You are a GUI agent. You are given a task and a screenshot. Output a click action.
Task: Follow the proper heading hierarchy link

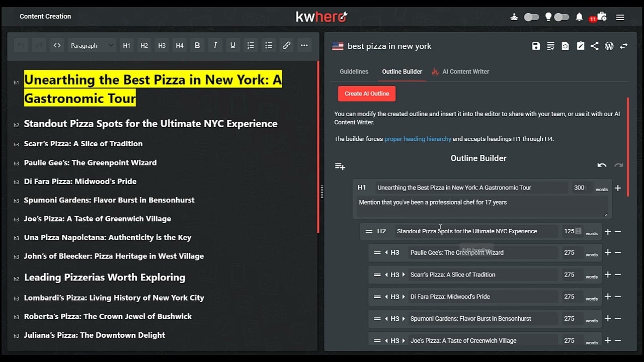(x=418, y=139)
